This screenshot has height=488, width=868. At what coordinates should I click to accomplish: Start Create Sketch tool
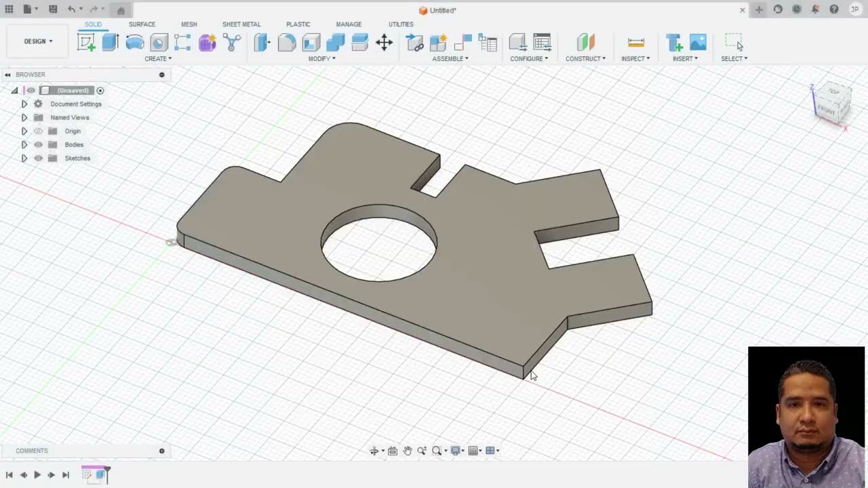tap(86, 43)
